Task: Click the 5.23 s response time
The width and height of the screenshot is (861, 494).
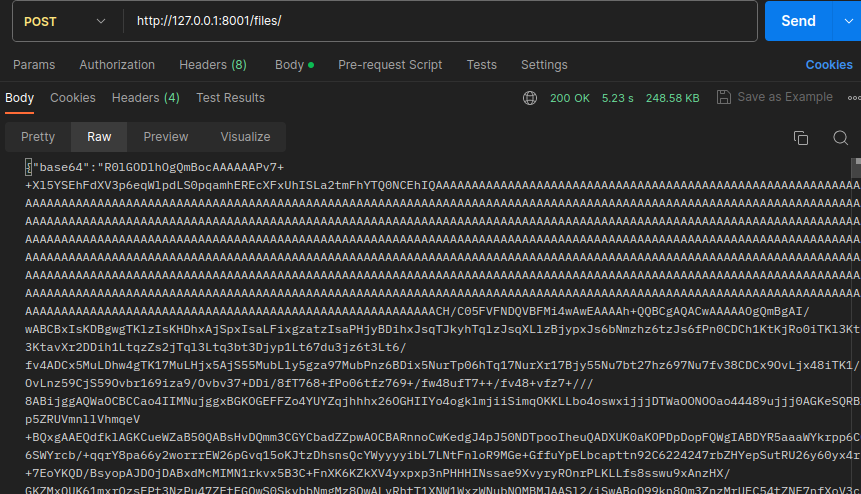Action: pos(618,98)
